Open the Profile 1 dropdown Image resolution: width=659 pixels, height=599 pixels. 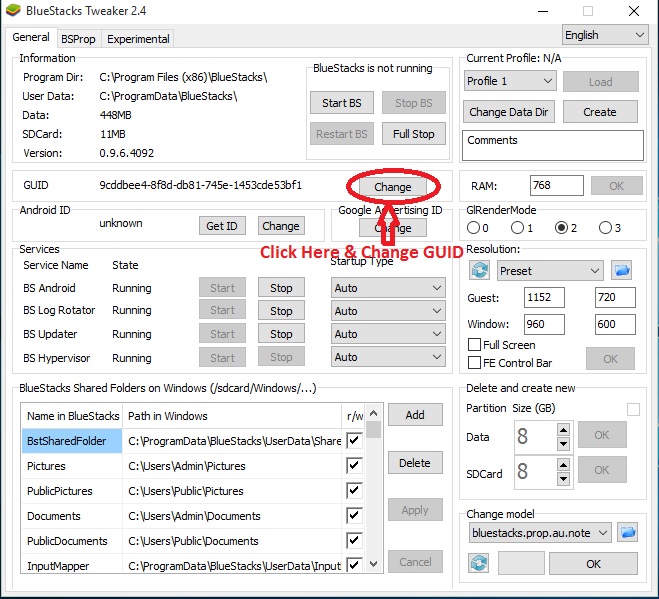click(510, 81)
